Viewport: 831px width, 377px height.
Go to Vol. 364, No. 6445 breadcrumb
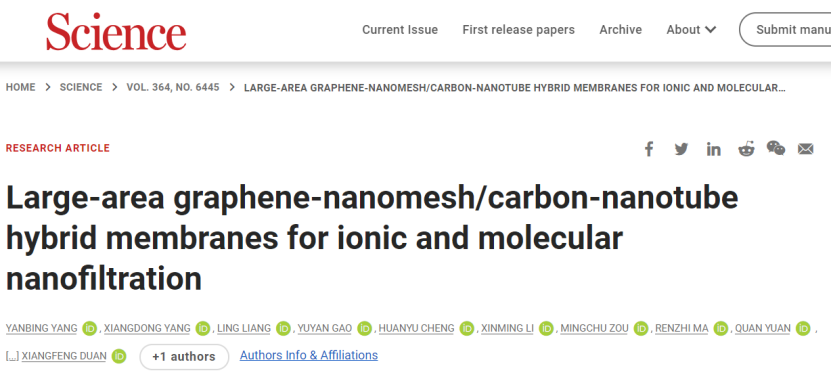tap(173, 87)
